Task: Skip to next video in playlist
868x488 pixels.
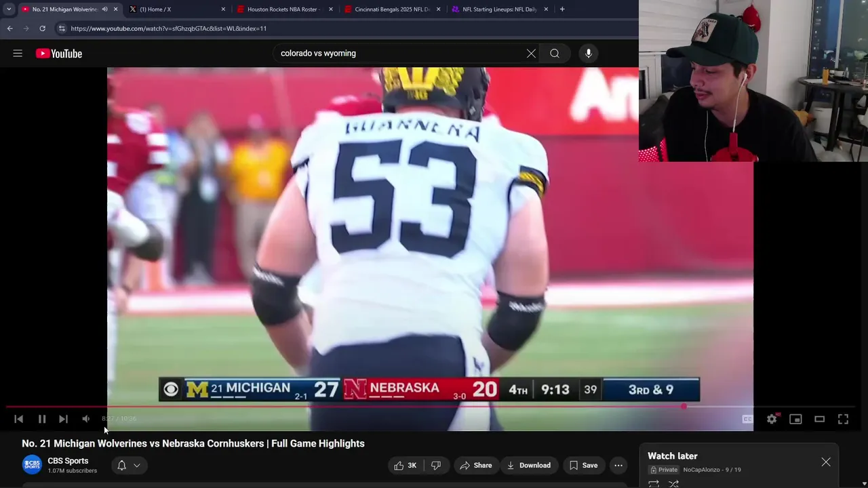Action: tap(63, 419)
